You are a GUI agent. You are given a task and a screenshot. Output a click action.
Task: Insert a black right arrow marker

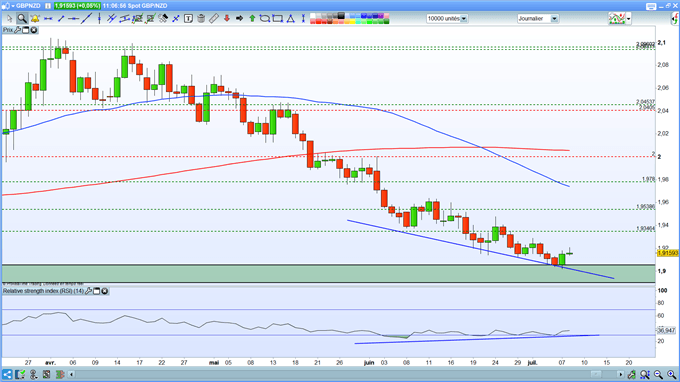tap(239, 19)
